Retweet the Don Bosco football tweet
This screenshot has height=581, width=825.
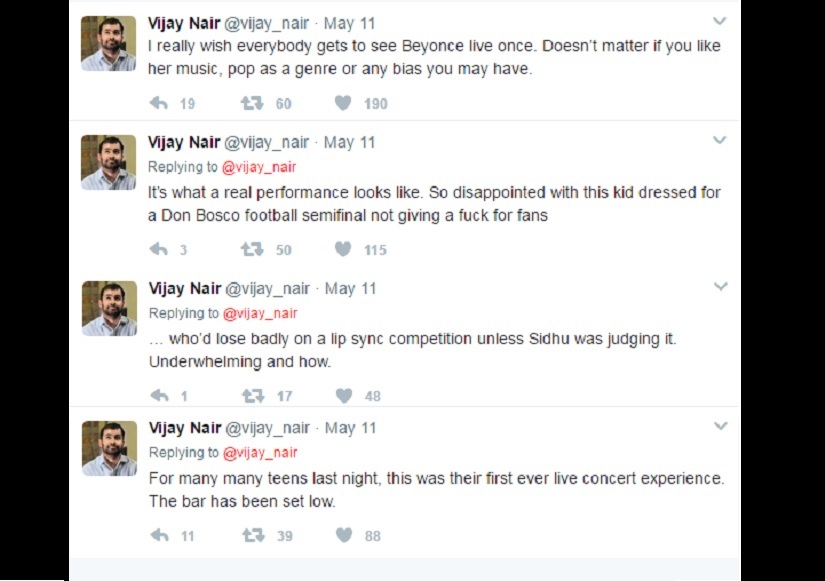253,249
